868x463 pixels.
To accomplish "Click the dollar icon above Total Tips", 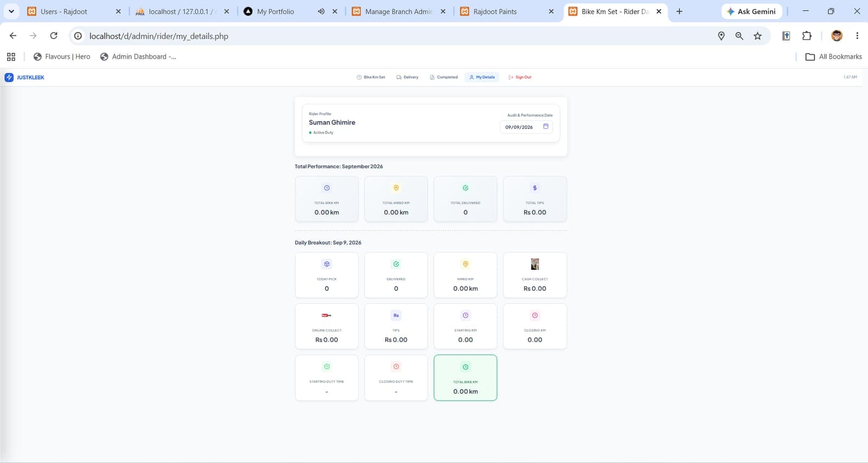I will click(x=535, y=188).
